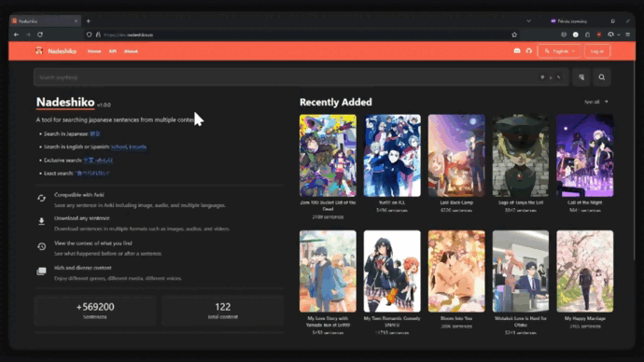Click the 122 total content stat card
The height and width of the screenshot is (362, 644).
point(223,311)
